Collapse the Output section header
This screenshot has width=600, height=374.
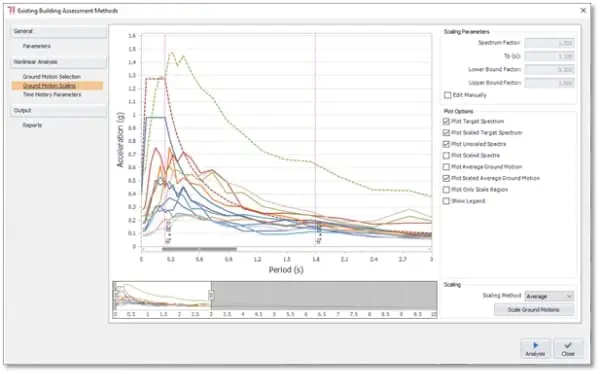[58, 111]
